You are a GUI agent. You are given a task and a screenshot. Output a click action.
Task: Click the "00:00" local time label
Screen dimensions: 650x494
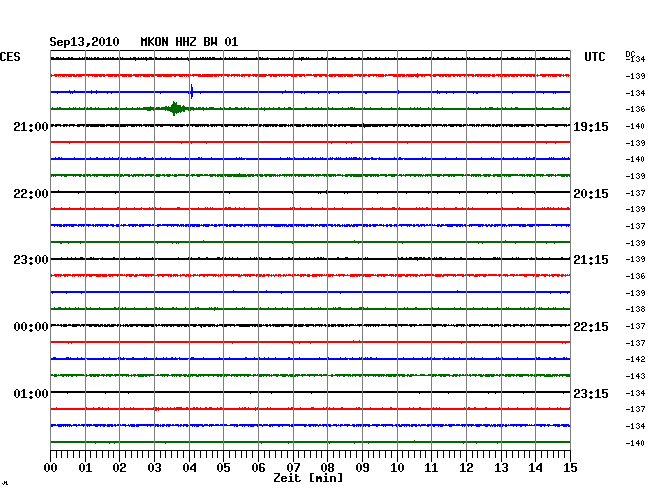coord(31,327)
